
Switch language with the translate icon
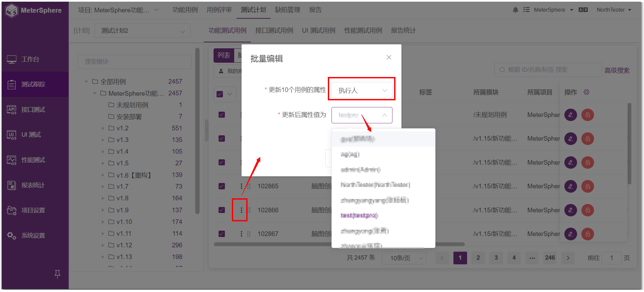pos(583,10)
